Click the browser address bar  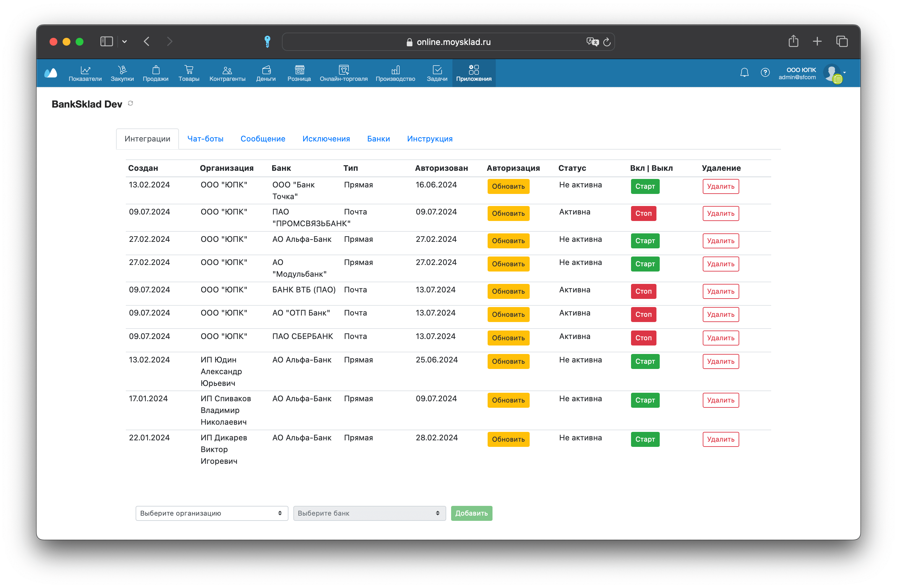[x=448, y=42]
